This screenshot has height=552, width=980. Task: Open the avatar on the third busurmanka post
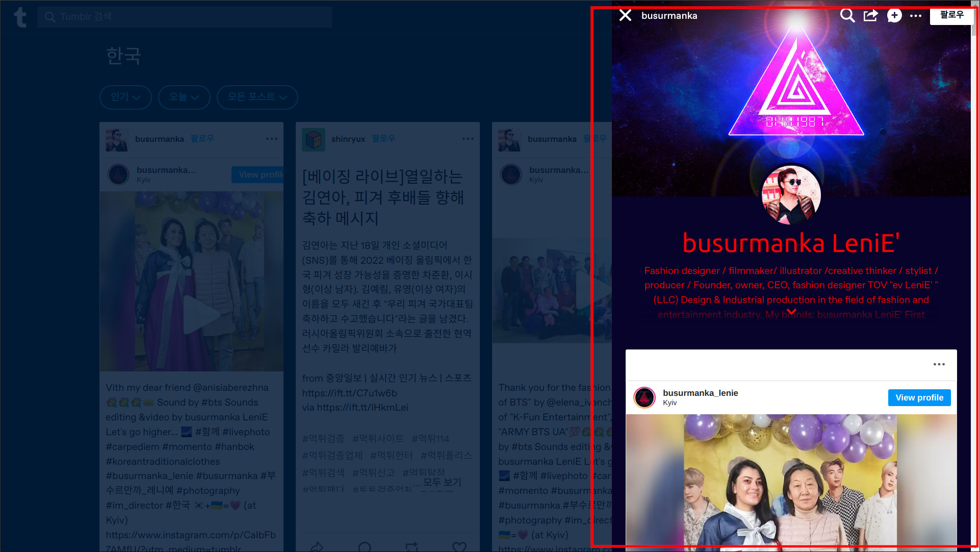tap(509, 140)
